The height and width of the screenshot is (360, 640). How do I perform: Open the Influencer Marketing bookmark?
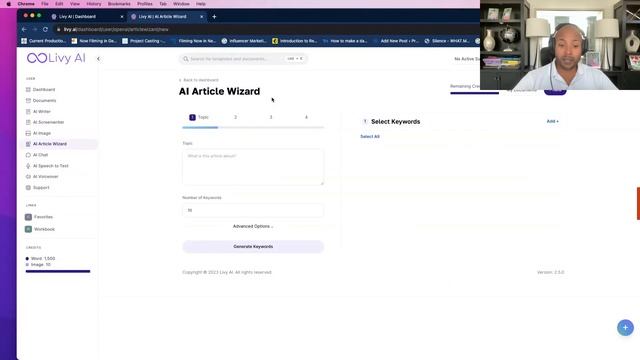[244, 41]
